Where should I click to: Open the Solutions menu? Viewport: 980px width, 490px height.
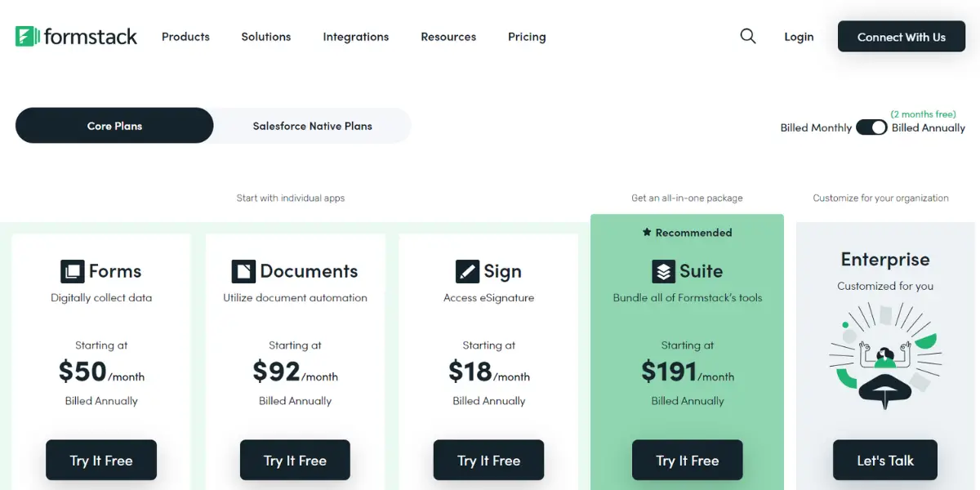tap(266, 37)
